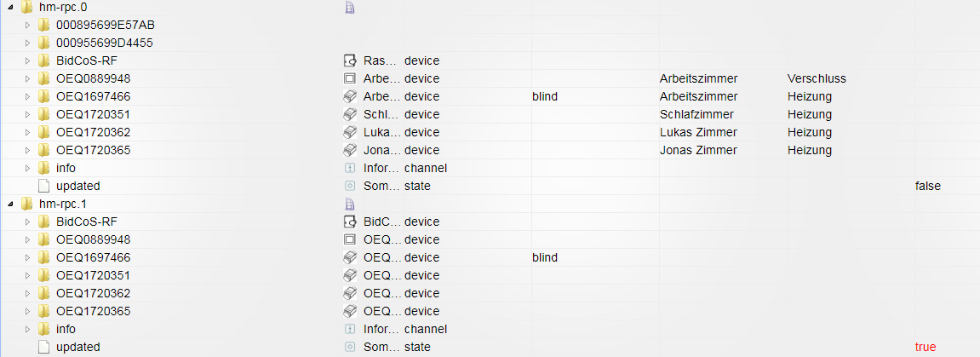
Task: Expand the 000895699E57AB folder
Action: (x=28, y=26)
